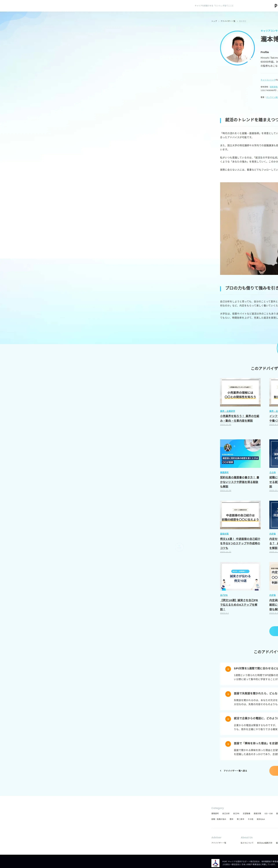Open 就活Q&A編集方針 under About Us

coord(265,843)
